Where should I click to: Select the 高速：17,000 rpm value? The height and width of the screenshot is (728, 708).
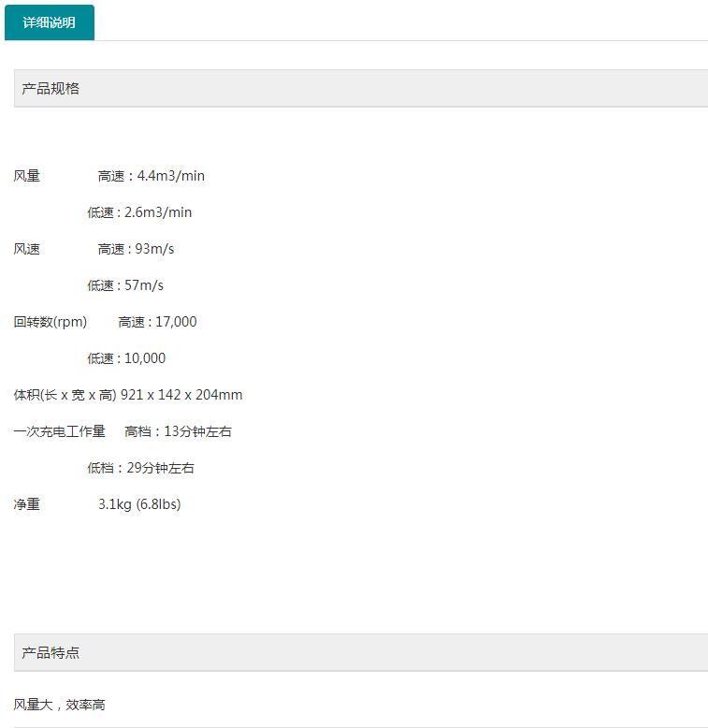tap(157, 322)
